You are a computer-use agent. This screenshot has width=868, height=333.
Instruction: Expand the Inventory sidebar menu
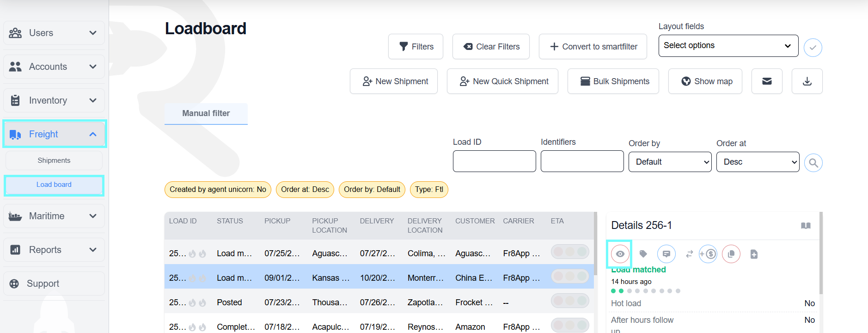(54, 100)
